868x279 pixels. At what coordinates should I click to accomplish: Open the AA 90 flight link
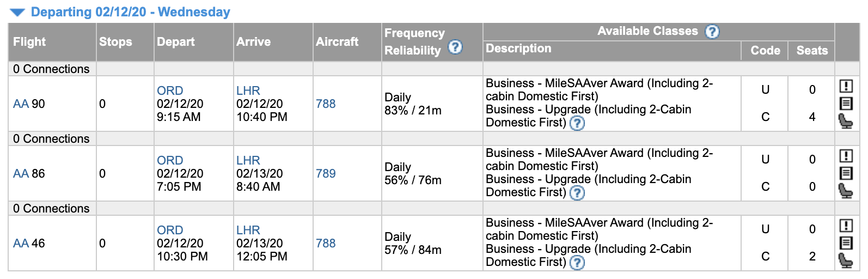coord(21,104)
